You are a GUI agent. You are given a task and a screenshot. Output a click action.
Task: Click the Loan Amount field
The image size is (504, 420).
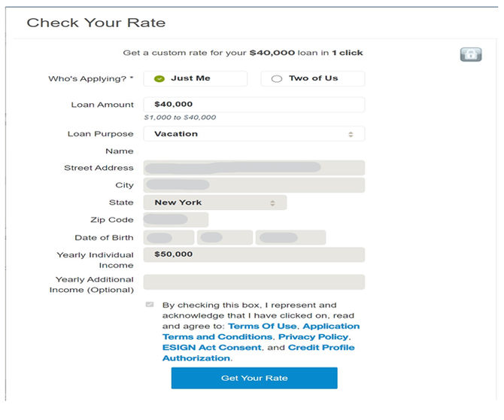[x=254, y=105]
